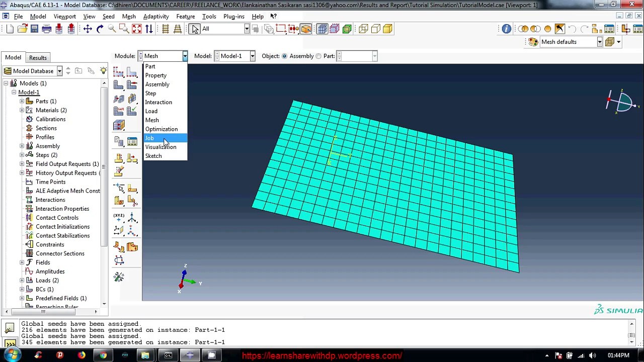
Task: Select the Assembly object radio button
Action: (x=284, y=56)
